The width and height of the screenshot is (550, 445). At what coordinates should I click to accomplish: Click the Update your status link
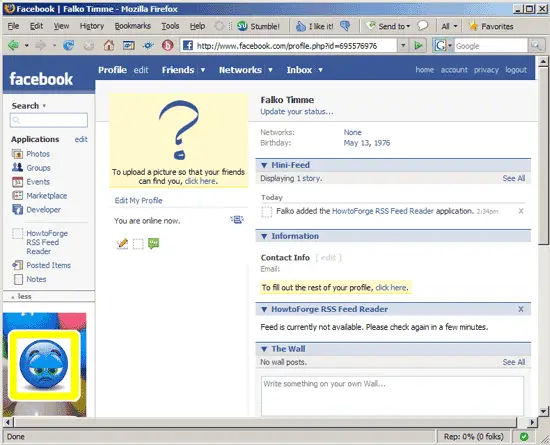297,112
